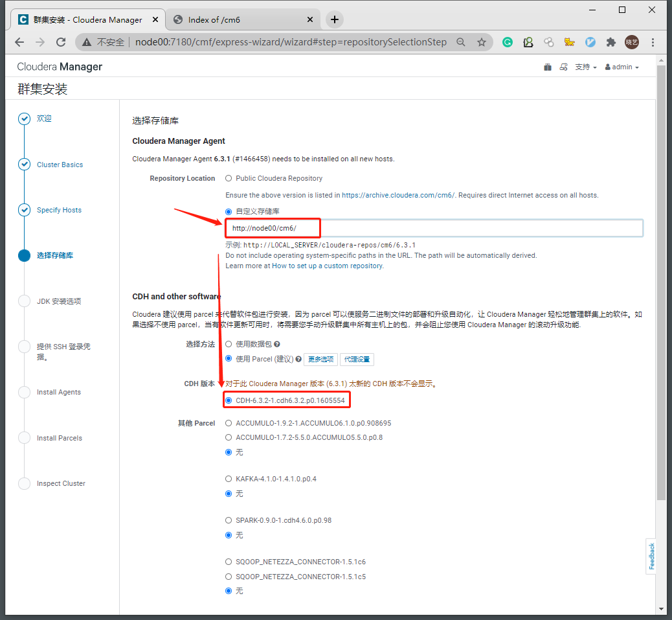The height and width of the screenshot is (620, 672).
Task: Select 无 under the KAFKA parcel
Action: point(229,494)
